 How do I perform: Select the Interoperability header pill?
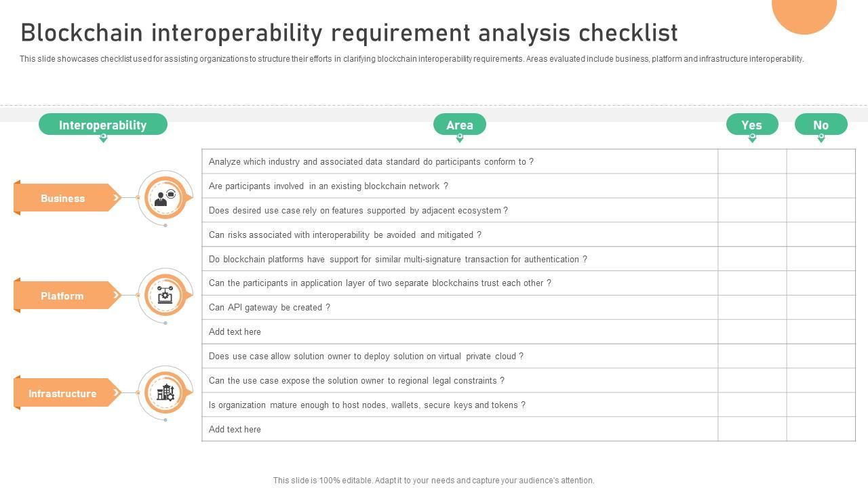103,124
